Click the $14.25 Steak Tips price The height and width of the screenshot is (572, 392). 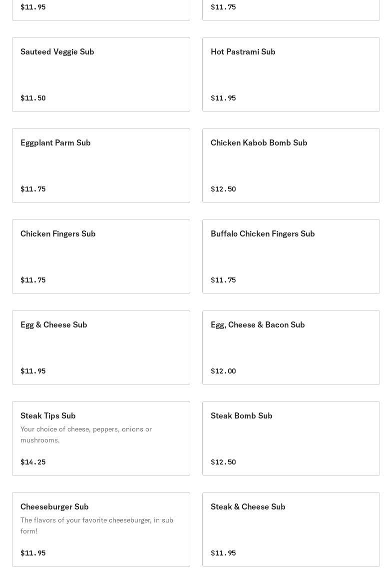33,462
